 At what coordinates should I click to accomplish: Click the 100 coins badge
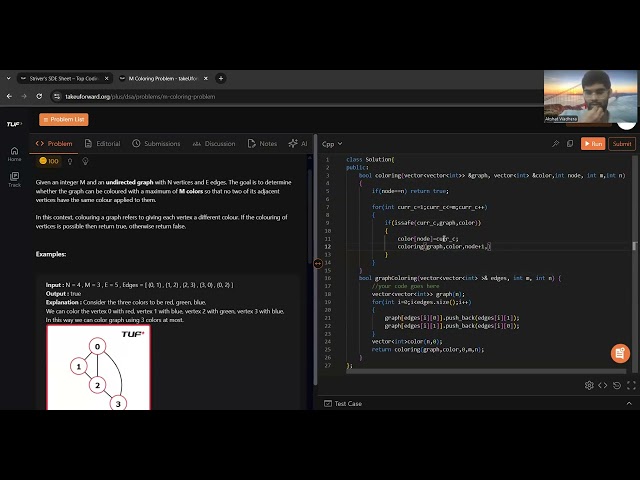[49, 161]
